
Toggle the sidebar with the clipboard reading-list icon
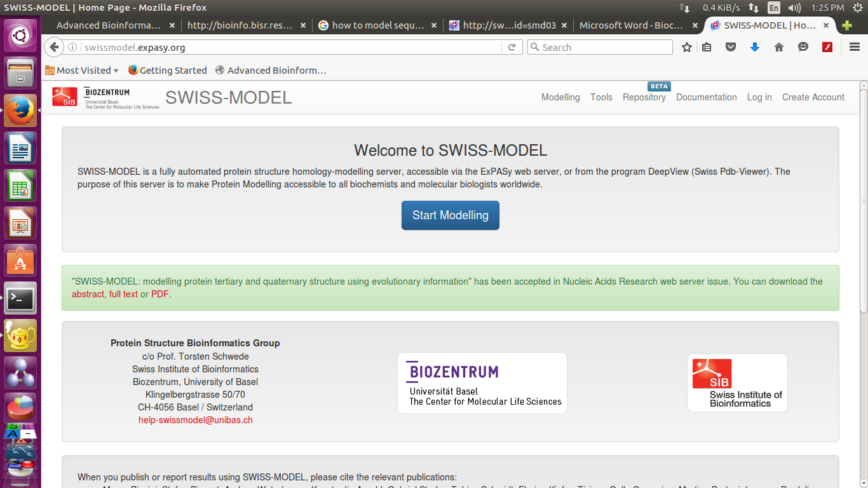[x=707, y=47]
